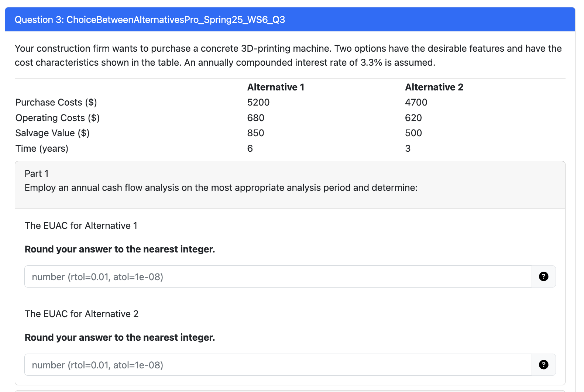This screenshot has width=584, height=392.
Task: Click the Time (years) row label
Action: point(42,148)
